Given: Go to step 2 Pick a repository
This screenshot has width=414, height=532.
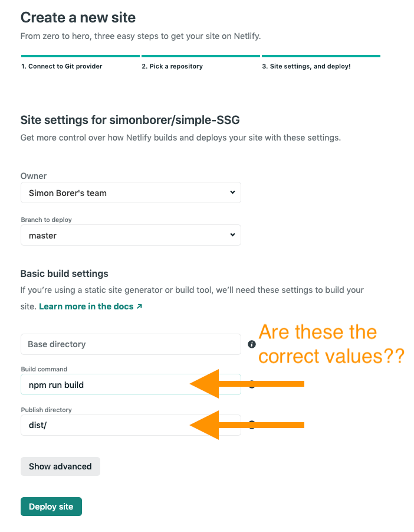Looking at the screenshot, I should (x=172, y=66).
